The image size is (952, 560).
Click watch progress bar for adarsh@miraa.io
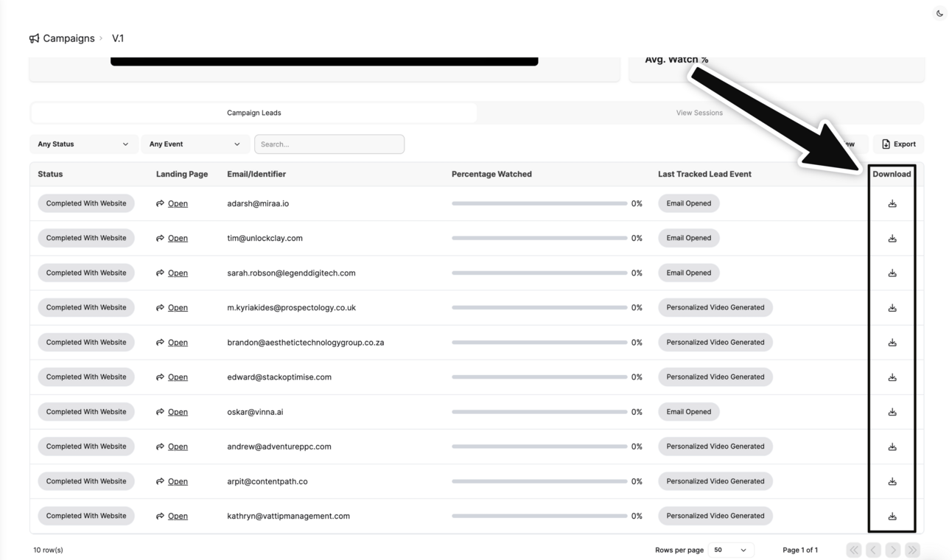tap(539, 203)
